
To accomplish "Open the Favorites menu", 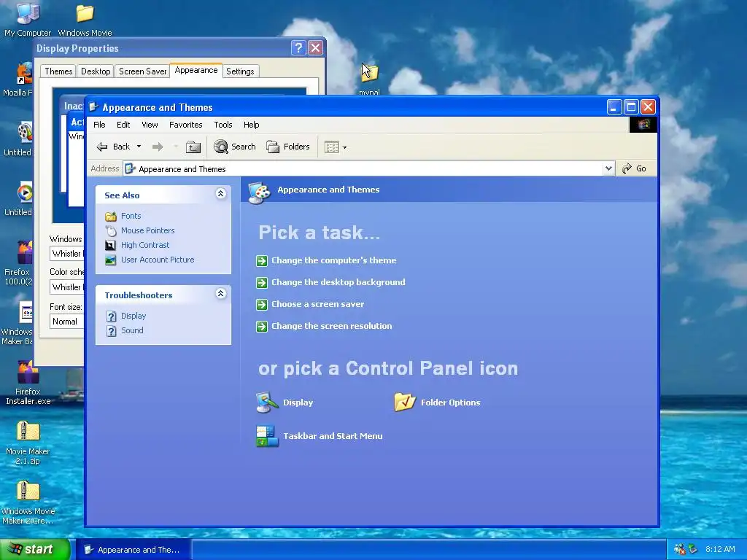I will coord(186,125).
